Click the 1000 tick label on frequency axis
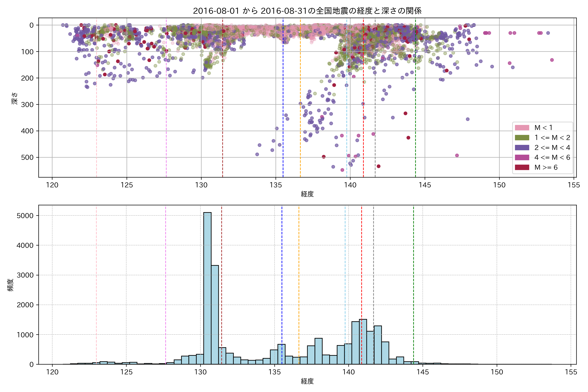This screenshot has height=392, width=588. click(x=25, y=335)
